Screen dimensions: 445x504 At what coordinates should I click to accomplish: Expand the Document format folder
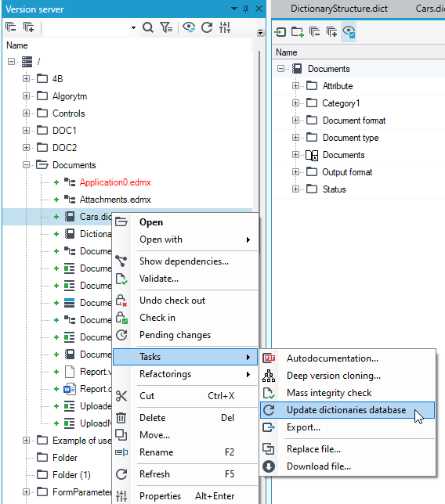point(295,121)
